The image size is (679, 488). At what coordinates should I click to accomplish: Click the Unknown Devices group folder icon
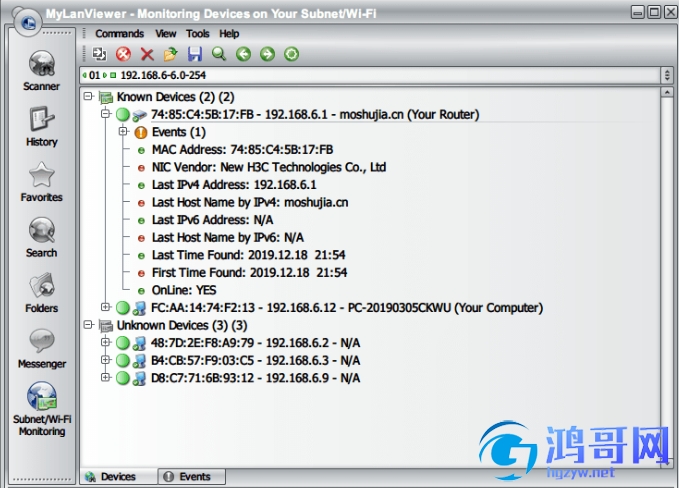tap(106, 326)
